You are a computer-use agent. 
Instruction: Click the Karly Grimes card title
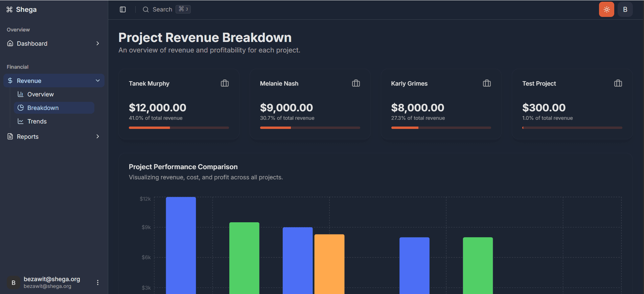coord(409,84)
